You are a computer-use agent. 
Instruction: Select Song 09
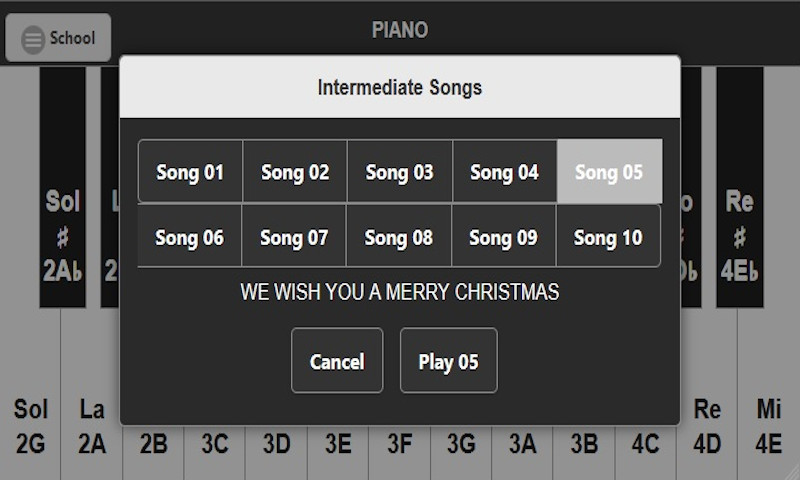[504, 238]
